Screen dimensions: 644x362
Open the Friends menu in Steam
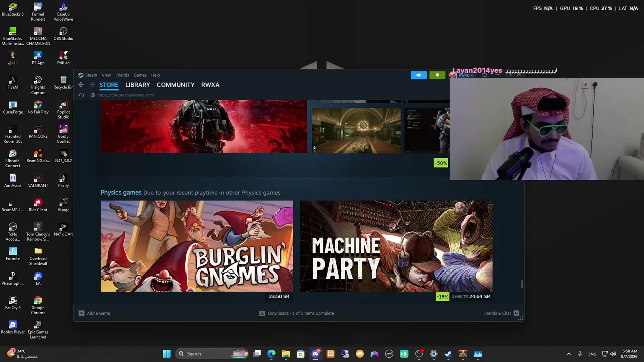point(122,75)
